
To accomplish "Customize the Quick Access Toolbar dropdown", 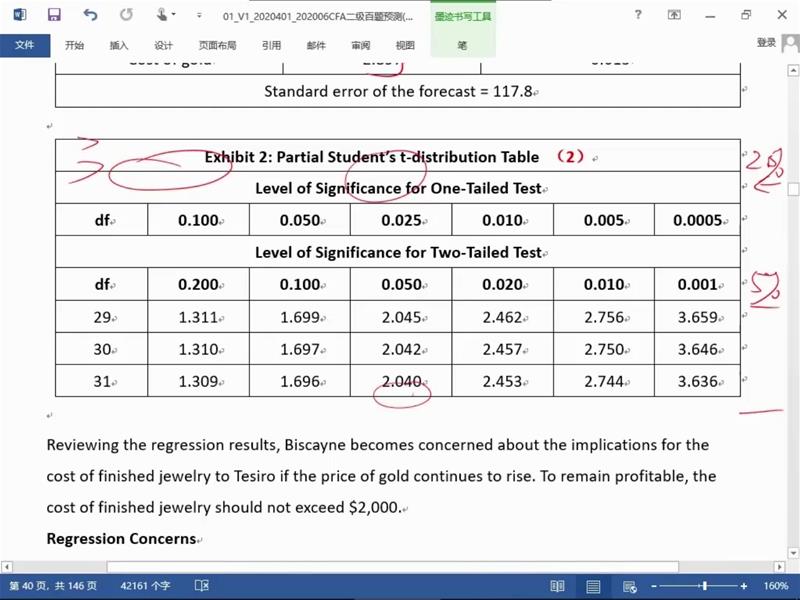I will pyautogui.click(x=199, y=15).
